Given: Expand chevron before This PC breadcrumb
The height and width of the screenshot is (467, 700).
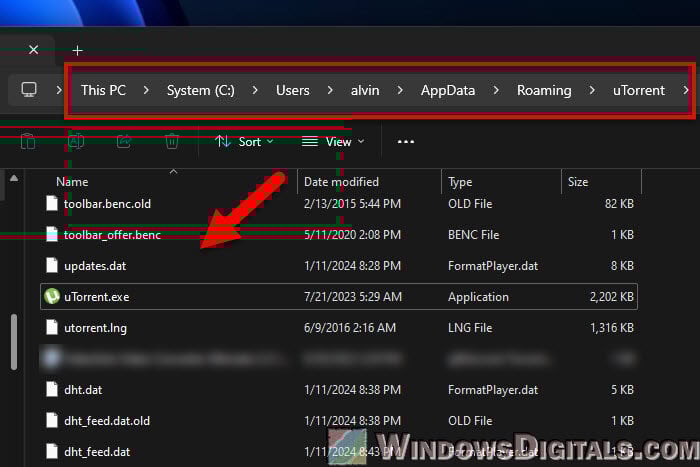Looking at the screenshot, I should pyautogui.click(x=59, y=90).
